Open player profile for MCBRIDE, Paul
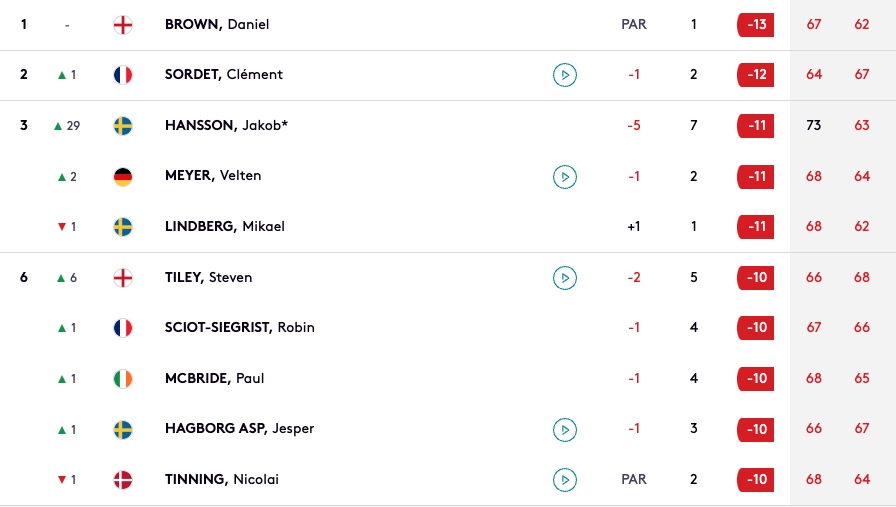This screenshot has width=896, height=507. [214, 378]
